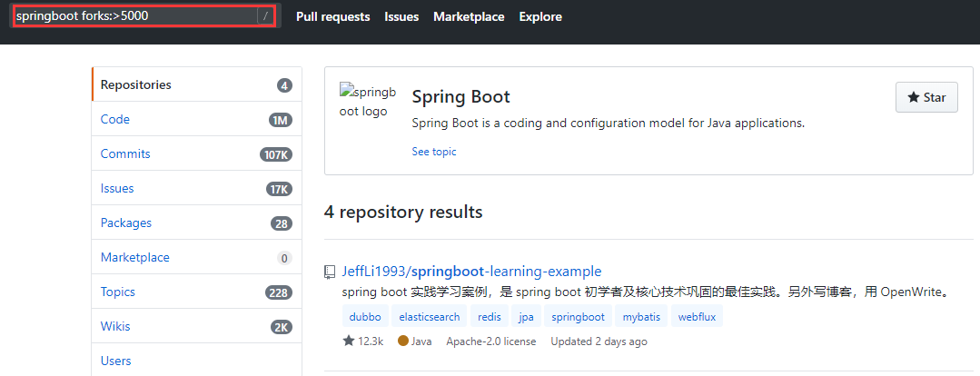Open Explore in the top navigation

pos(540,17)
